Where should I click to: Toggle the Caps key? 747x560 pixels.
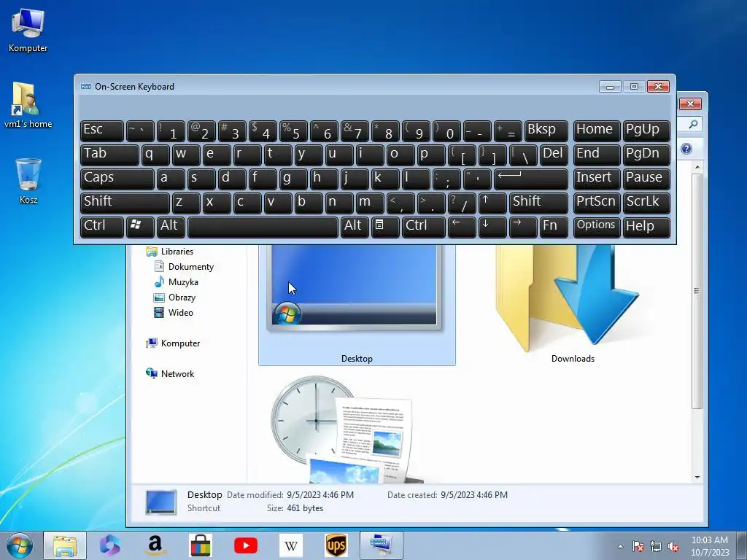117,179
